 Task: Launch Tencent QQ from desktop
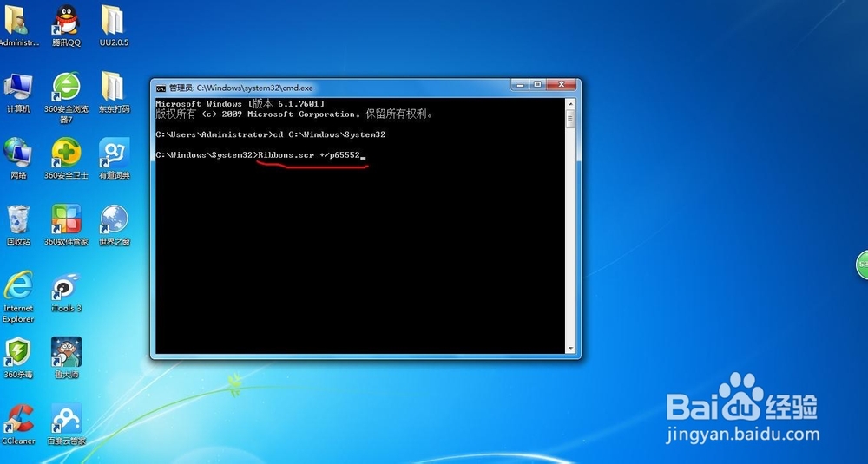click(x=67, y=26)
